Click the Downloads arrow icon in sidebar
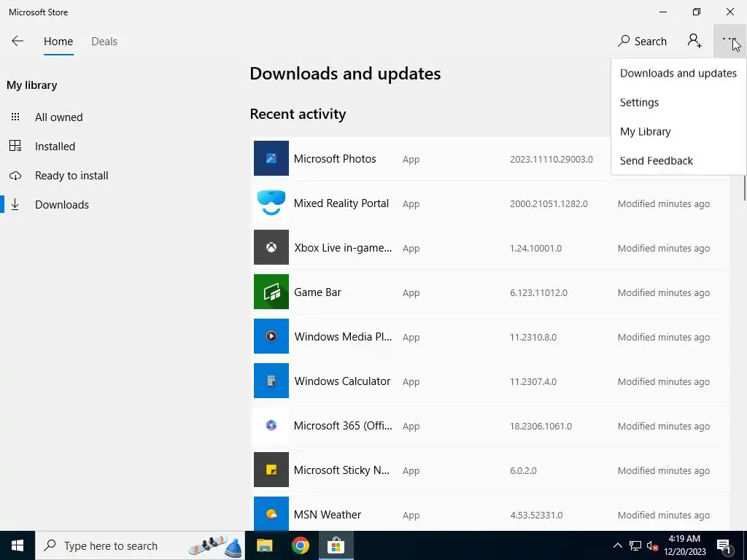 click(x=15, y=205)
